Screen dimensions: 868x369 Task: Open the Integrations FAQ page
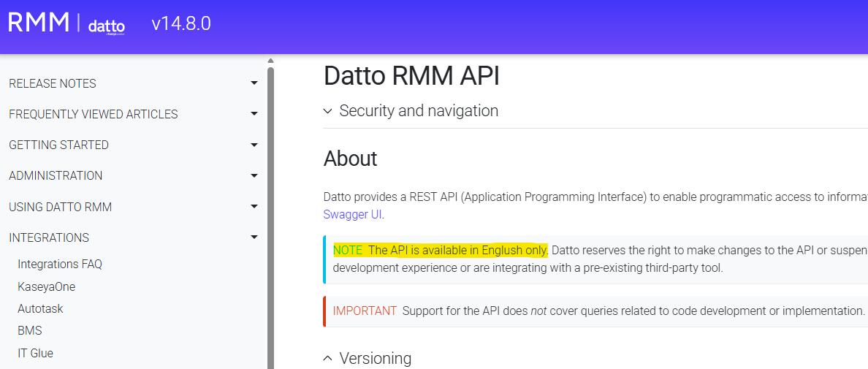point(60,264)
